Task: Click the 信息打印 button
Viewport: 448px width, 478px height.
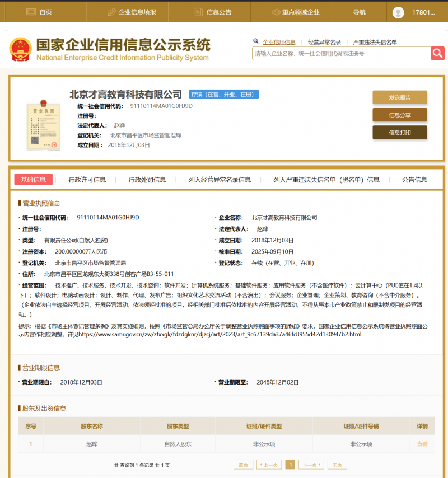Action: [400, 133]
